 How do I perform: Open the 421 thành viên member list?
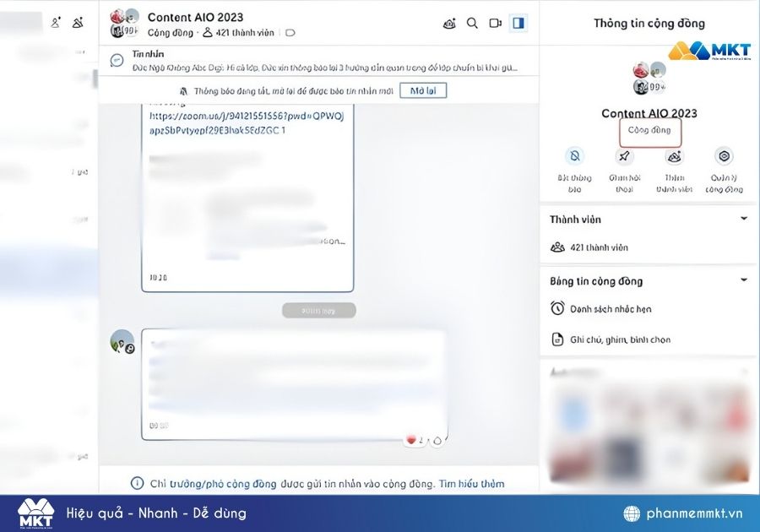599,247
